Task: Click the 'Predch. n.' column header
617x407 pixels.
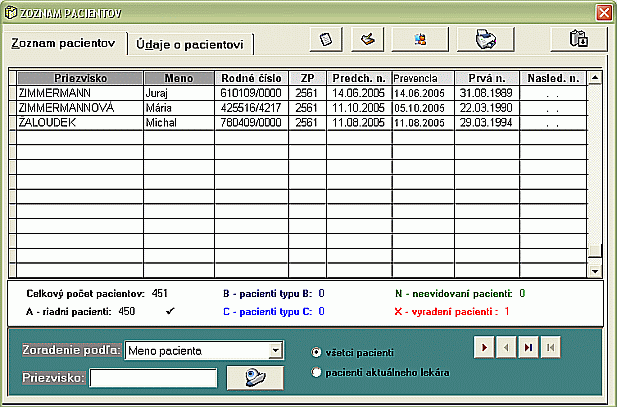Action: [x=359, y=78]
